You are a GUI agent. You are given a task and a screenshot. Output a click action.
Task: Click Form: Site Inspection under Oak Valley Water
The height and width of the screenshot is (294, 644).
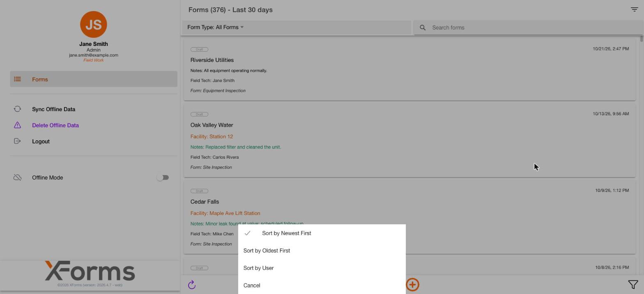click(x=211, y=167)
